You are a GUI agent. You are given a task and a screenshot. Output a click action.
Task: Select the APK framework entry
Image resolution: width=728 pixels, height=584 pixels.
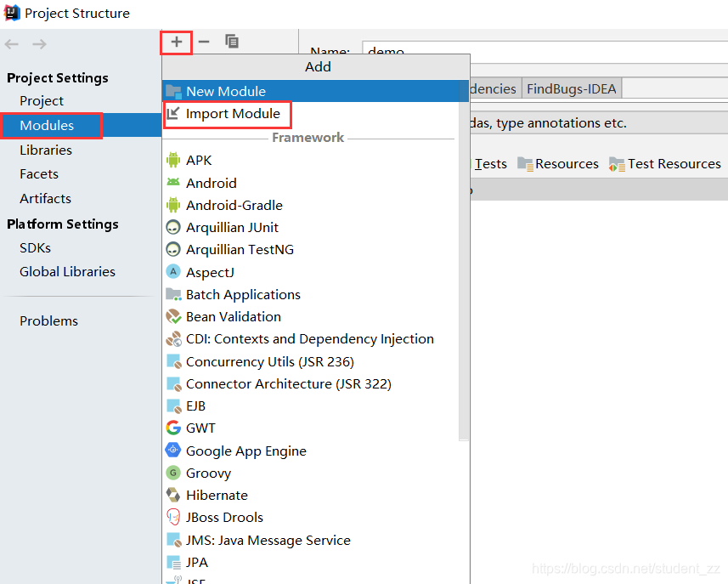pos(310,160)
